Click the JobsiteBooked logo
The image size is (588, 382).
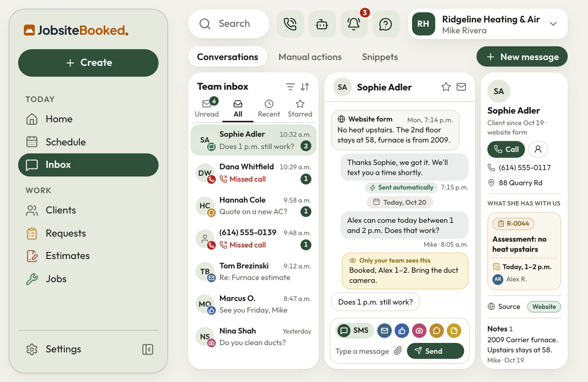76,30
